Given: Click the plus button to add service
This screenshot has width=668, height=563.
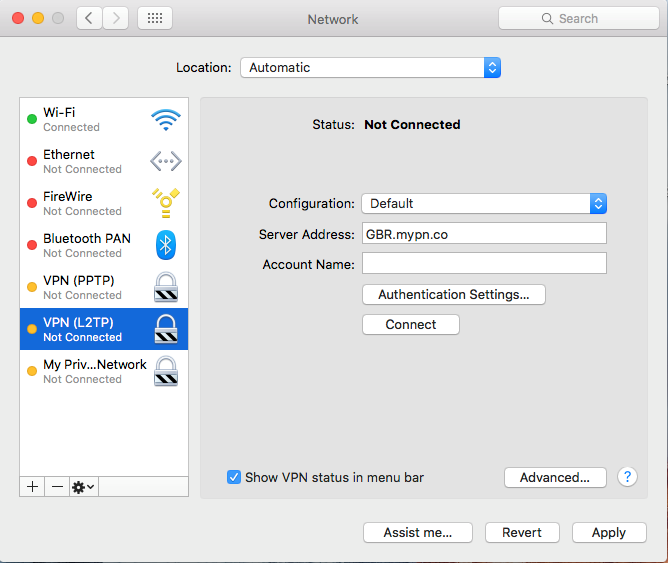Looking at the screenshot, I should pos(32,486).
